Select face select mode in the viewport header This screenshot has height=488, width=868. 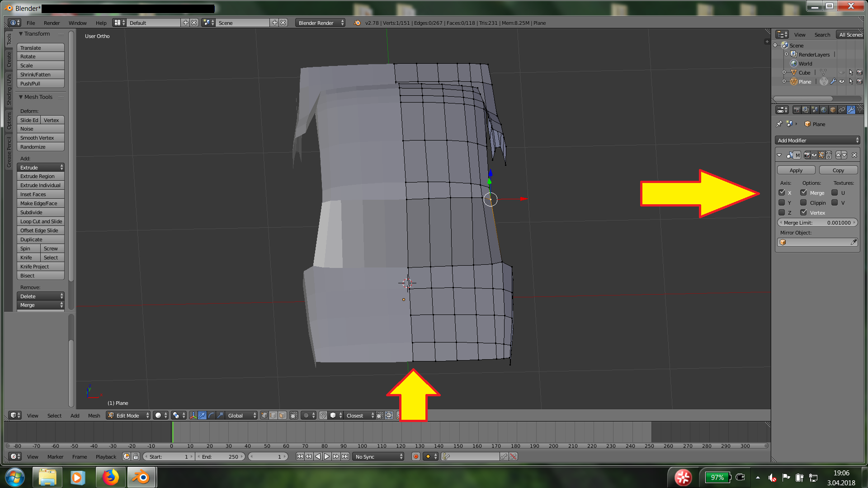pyautogui.click(x=282, y=415)
